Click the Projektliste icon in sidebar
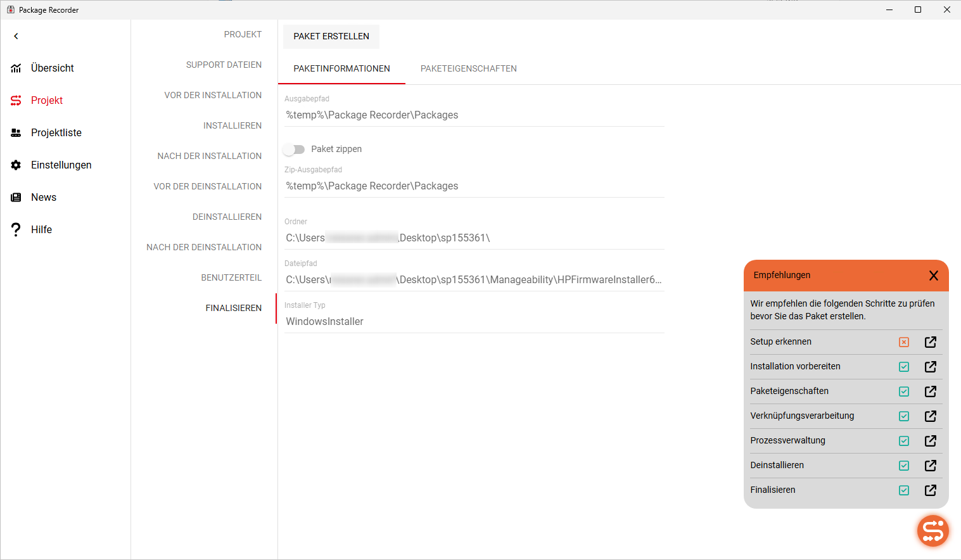This screenshot has height=560, width=961. point(16,132)
